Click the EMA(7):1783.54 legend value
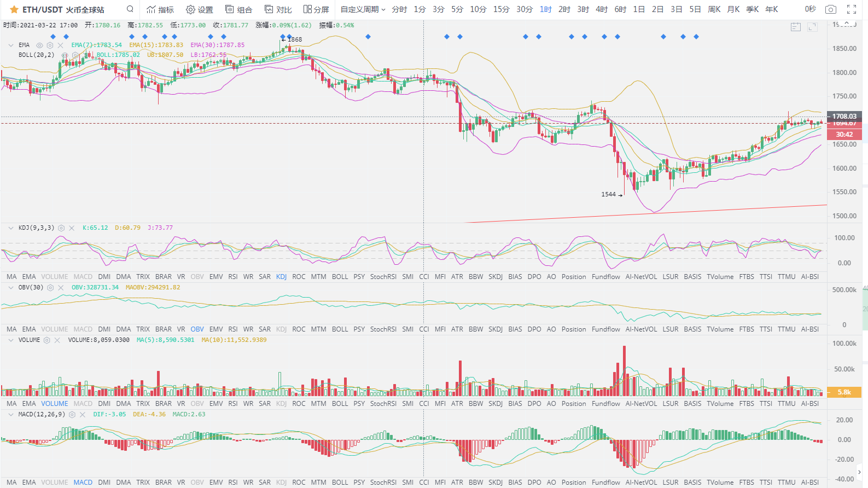 click(x=96, y=45)
